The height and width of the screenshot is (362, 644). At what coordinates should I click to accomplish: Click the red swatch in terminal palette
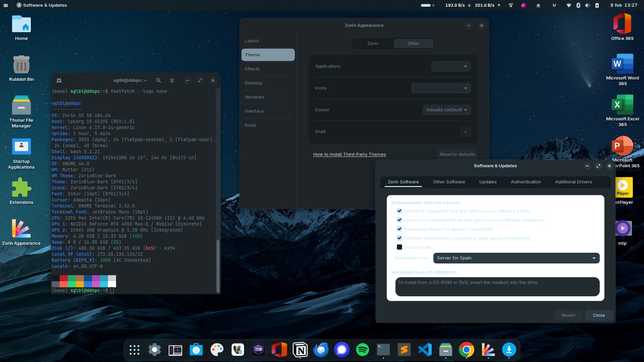pyautogui.click(x=64, y=278)
